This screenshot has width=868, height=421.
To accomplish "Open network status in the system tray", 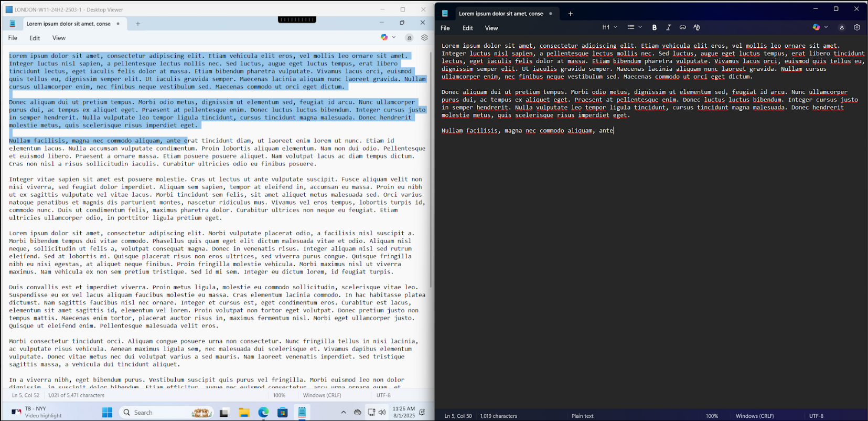I will [371, 413].
